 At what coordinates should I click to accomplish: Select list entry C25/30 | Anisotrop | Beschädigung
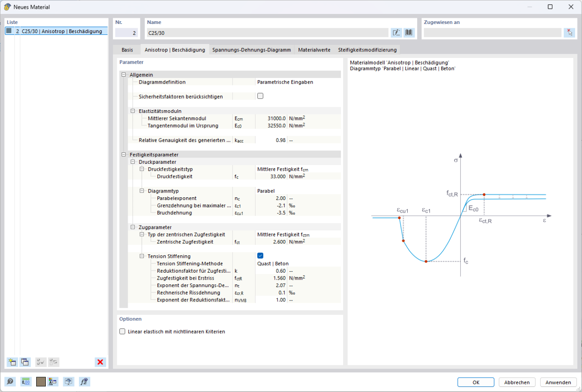(56, 31)
